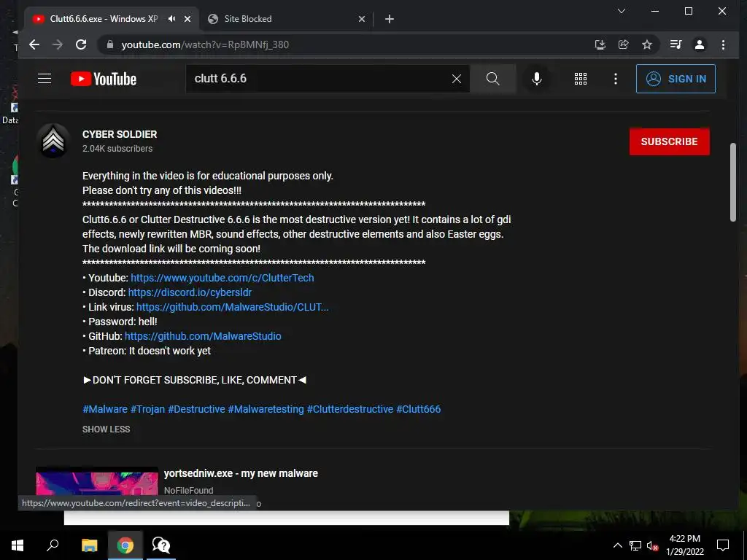Click the #Clutt666 hashtag
The image size is (747, 560).
(x=418, y=409)
